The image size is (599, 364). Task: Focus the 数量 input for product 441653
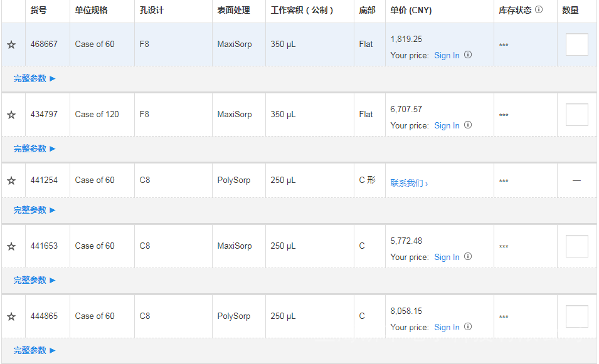click(x=576, y=246)
